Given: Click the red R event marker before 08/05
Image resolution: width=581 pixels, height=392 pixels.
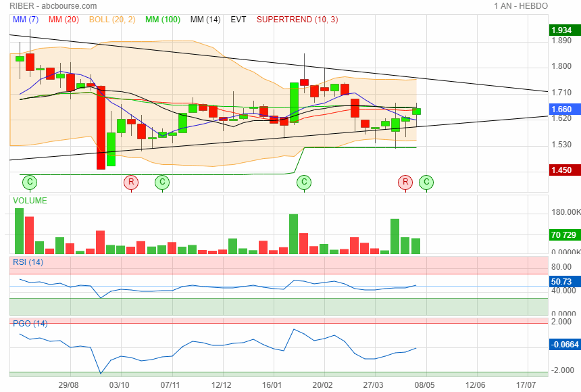Looking at the screenshot, I should tap(405, 182).
